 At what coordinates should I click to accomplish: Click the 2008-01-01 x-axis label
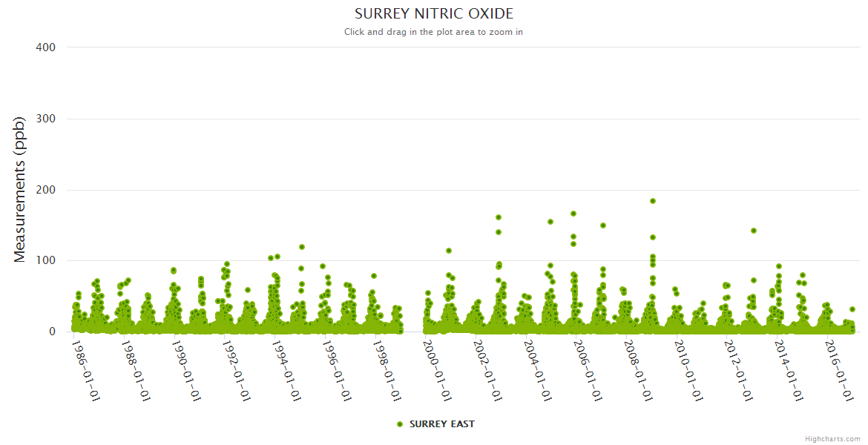pyautogui.click(x=639, y=372)
